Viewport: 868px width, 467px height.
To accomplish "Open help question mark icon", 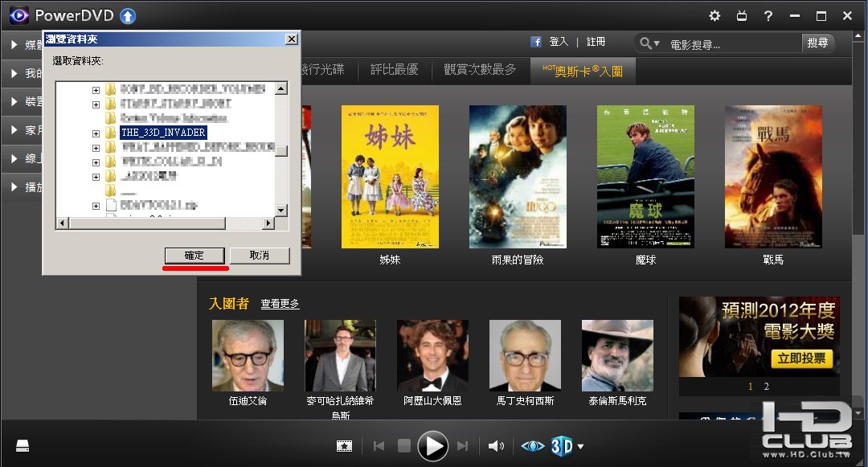I will click(768, 15).
